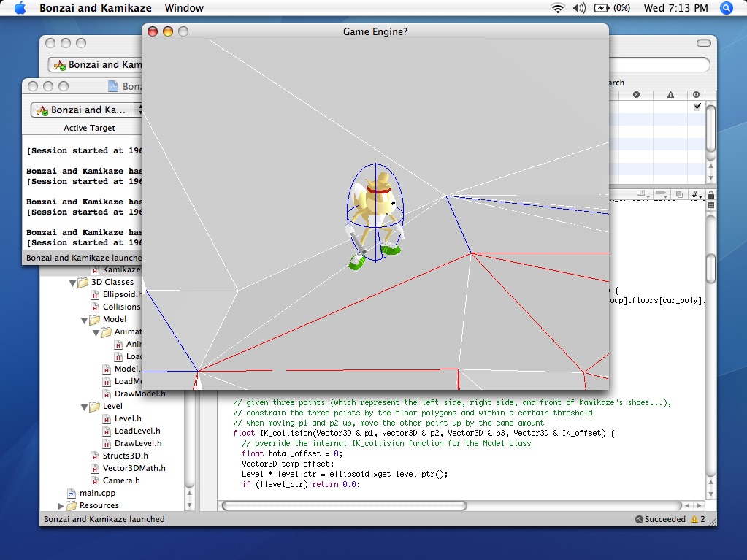Open the Bonzai and Kamikaze app menu
The image size is (747, 560).
[95, 8]
